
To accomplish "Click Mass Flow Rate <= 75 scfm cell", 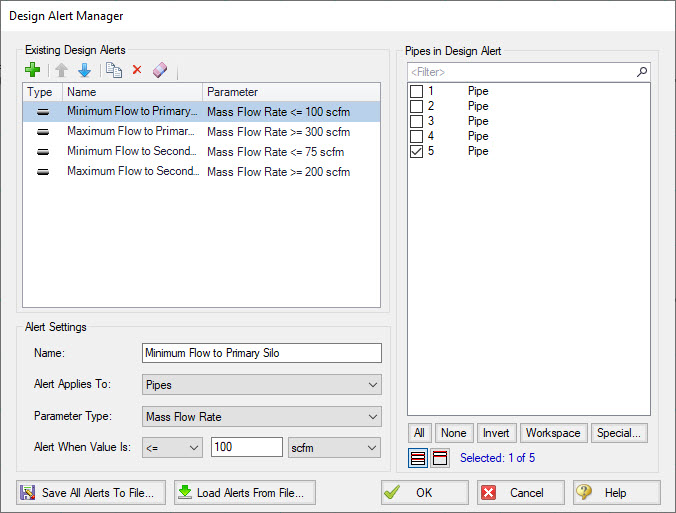I will pos(275,152).
